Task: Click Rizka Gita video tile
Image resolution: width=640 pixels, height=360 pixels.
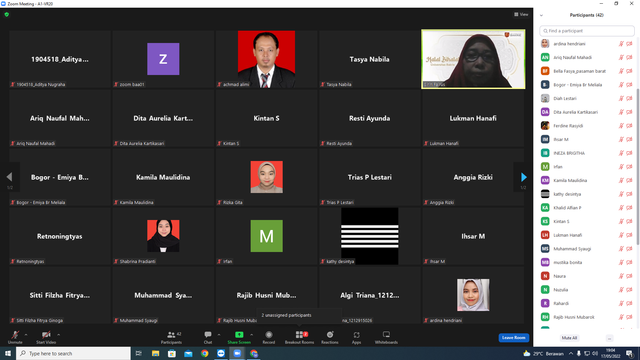Action: coord(267,177)
